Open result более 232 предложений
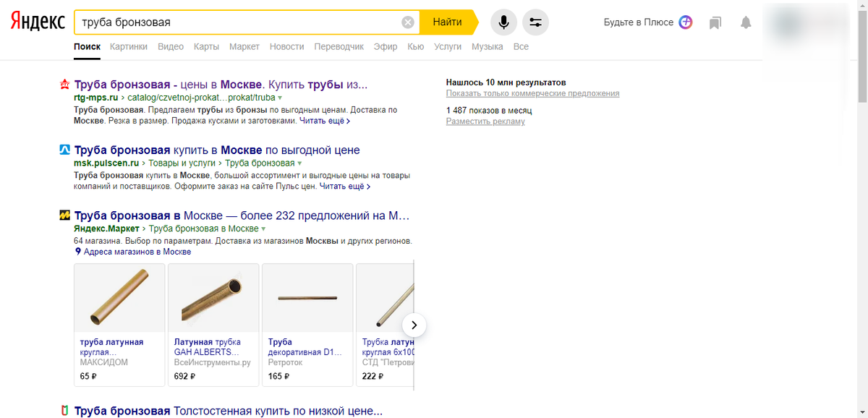The height and width of the screenshot is (418, 868). click(x=242, y=216)
